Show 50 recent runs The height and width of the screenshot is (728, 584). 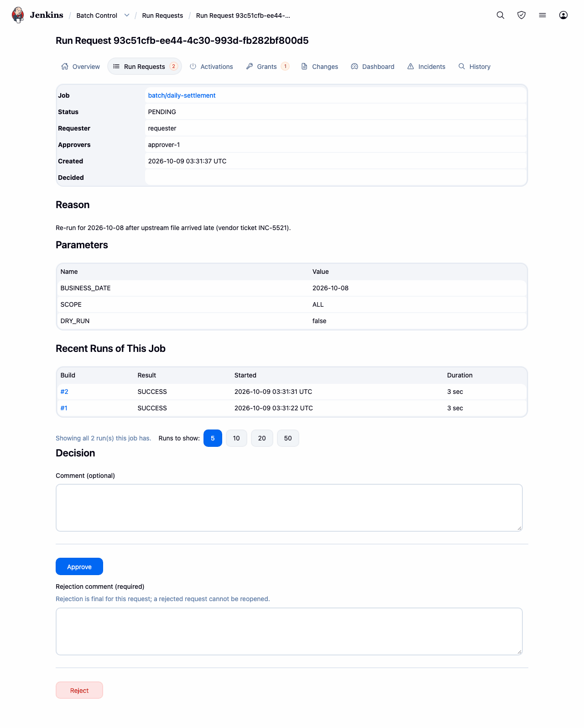click(288, 438)
